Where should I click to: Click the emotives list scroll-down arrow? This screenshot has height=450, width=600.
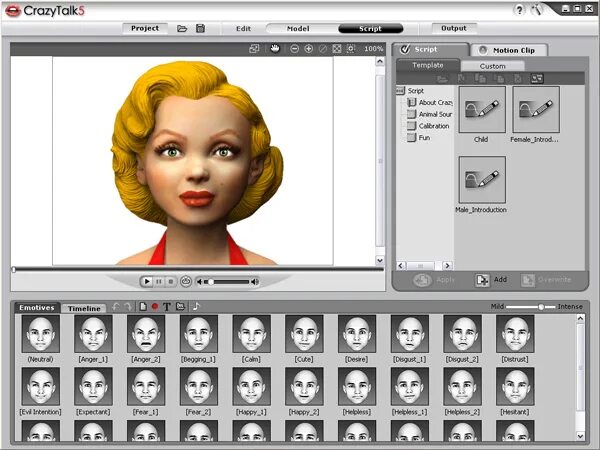click(x=580, y=436)
